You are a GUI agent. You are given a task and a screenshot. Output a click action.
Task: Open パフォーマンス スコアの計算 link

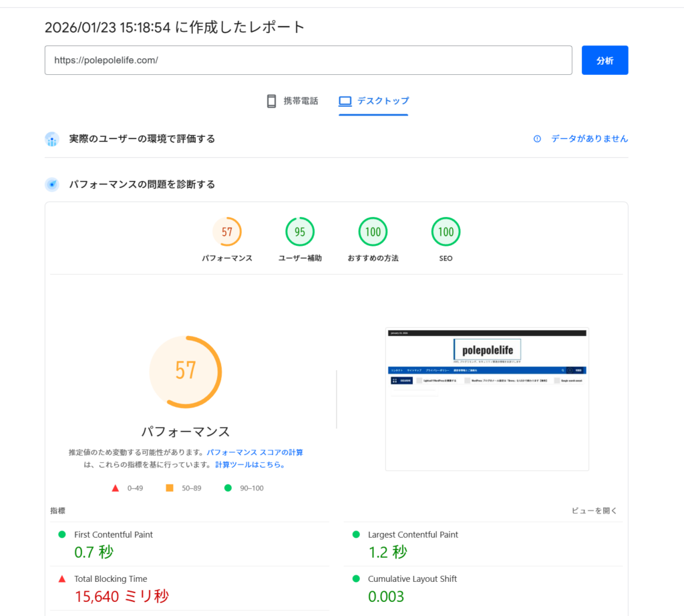pos(254,452)
